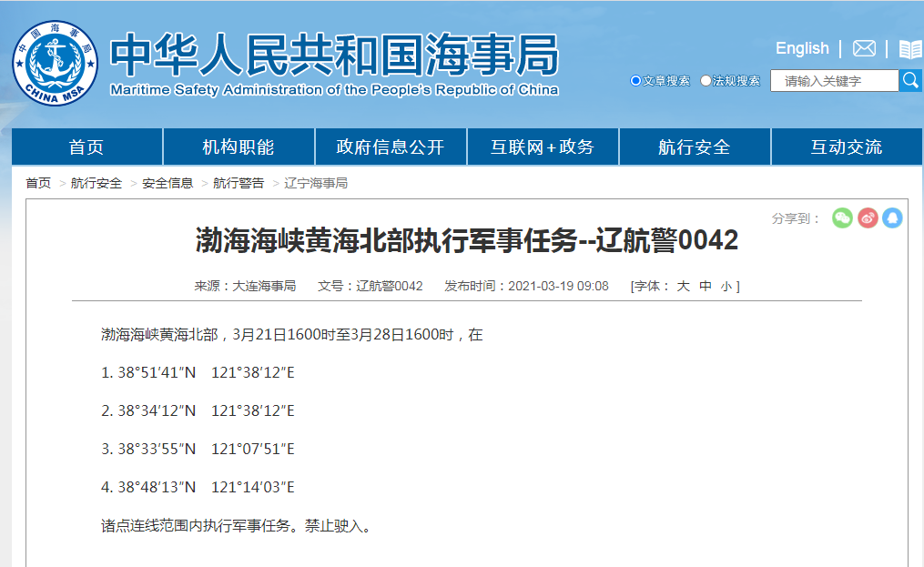Click coordinate line 1. 38°51′41″N

click(198, 372)
